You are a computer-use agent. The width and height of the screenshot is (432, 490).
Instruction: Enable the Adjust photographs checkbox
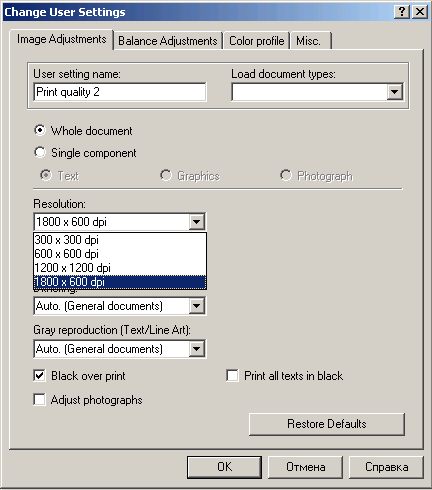pos(39,400)
